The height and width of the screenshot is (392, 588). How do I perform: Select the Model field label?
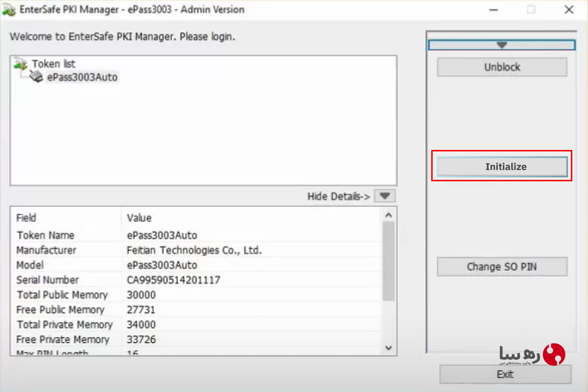click(30, 265)
